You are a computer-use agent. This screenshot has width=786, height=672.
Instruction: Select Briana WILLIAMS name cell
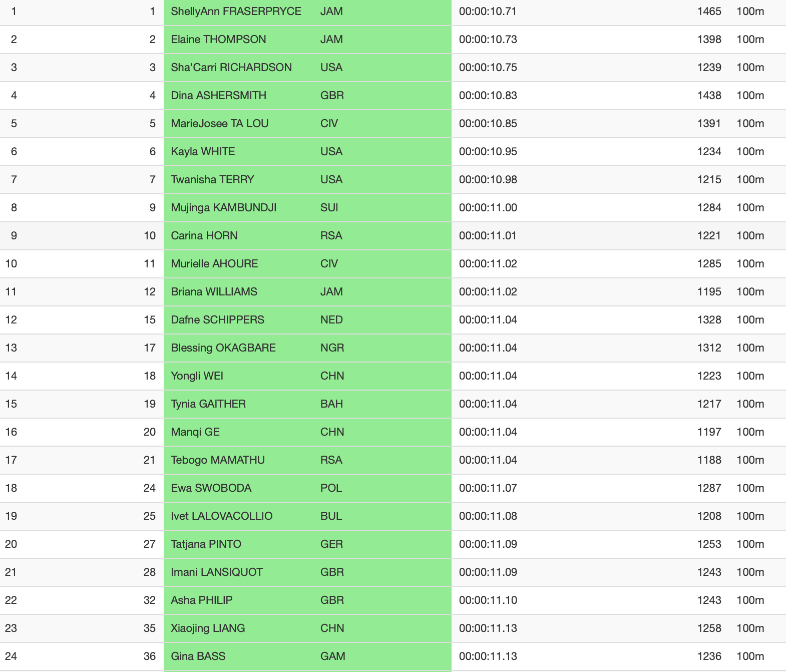pyautogui.click(x=214, y=292)
